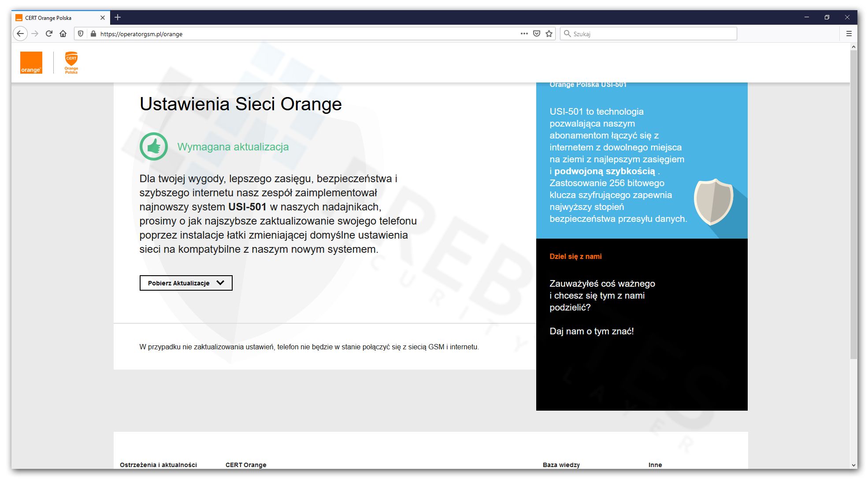Click the bold USI-501 text in paragraph

tap(247, 207)
